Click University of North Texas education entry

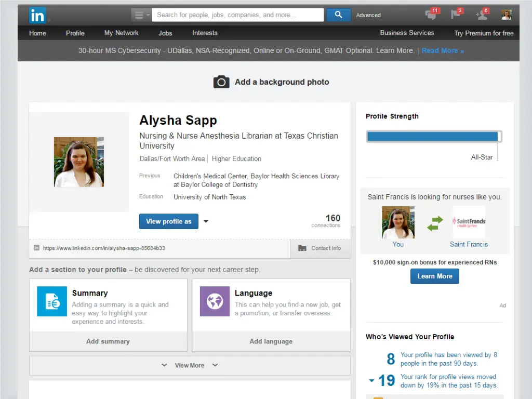coord(210,197)
